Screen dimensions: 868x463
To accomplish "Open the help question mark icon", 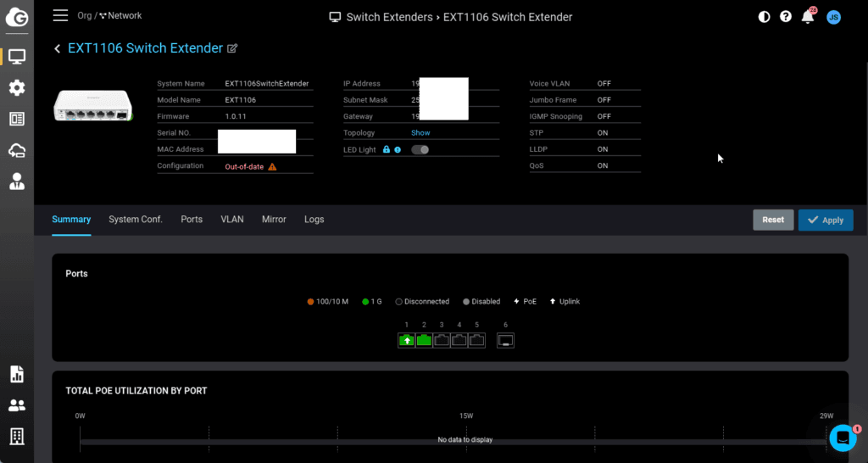I will (786, 17).
